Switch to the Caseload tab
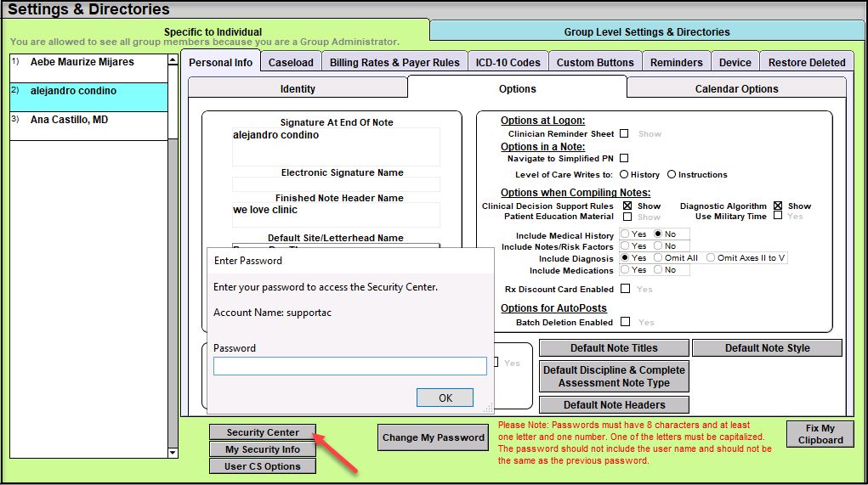The width and height of the screenshot is (868, 485). point(291,62)
